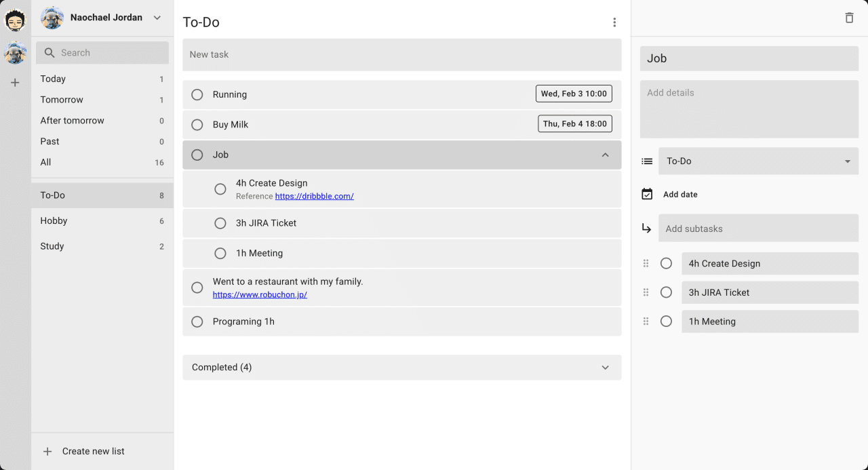Check off 4h Create Design in detail panel
Screen dimensions: 868x470
coord(667,263)
